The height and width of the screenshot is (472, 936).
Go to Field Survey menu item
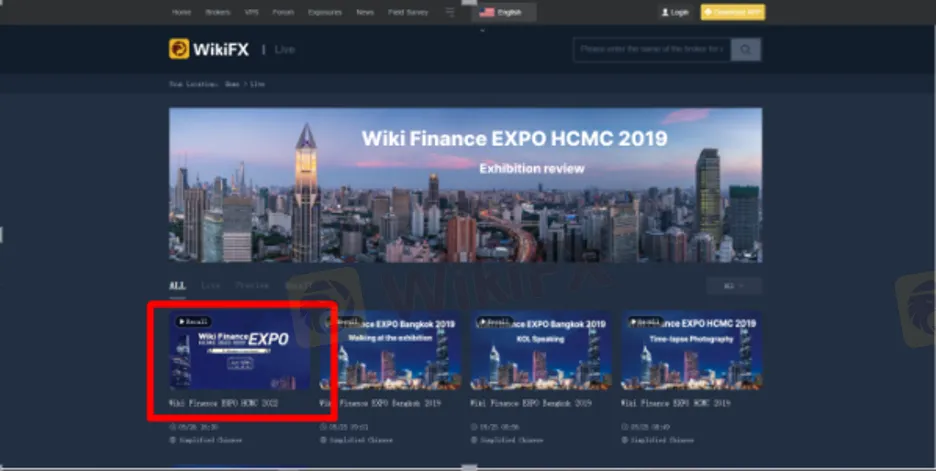point(408,12)
